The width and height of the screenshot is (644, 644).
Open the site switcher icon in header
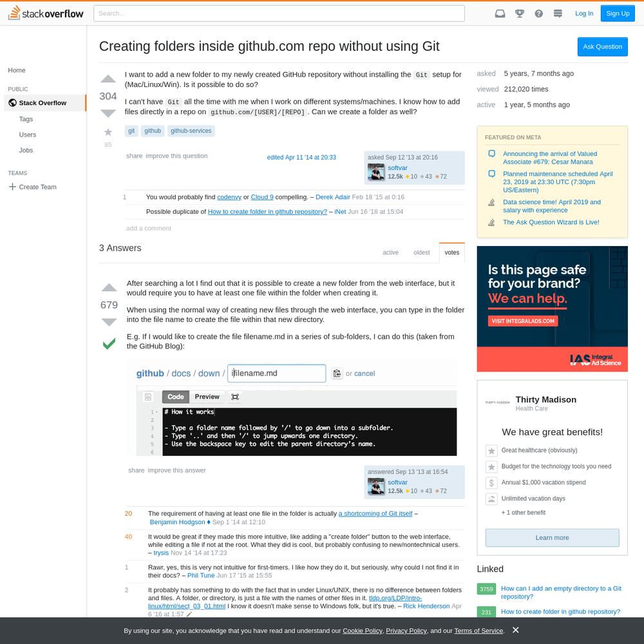tap(558, 14)
